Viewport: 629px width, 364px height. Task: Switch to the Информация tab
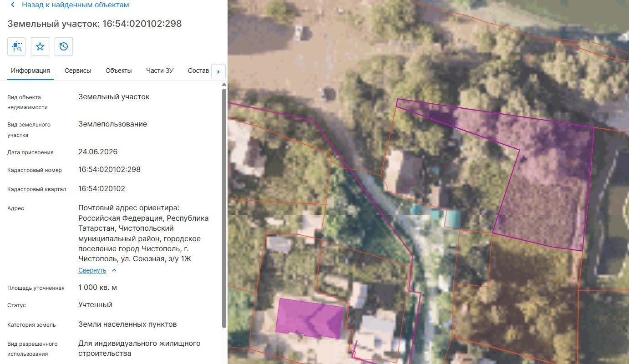click(30, 71)
